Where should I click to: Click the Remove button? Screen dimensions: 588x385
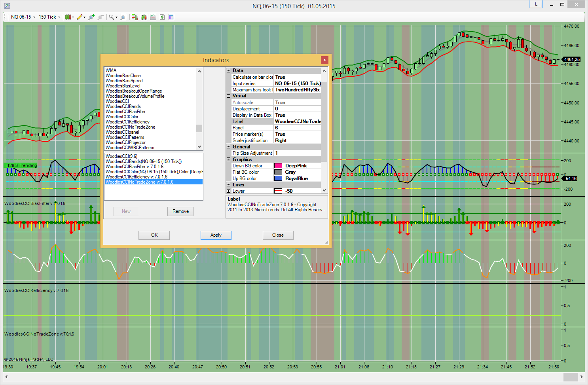tap(180, 211)
